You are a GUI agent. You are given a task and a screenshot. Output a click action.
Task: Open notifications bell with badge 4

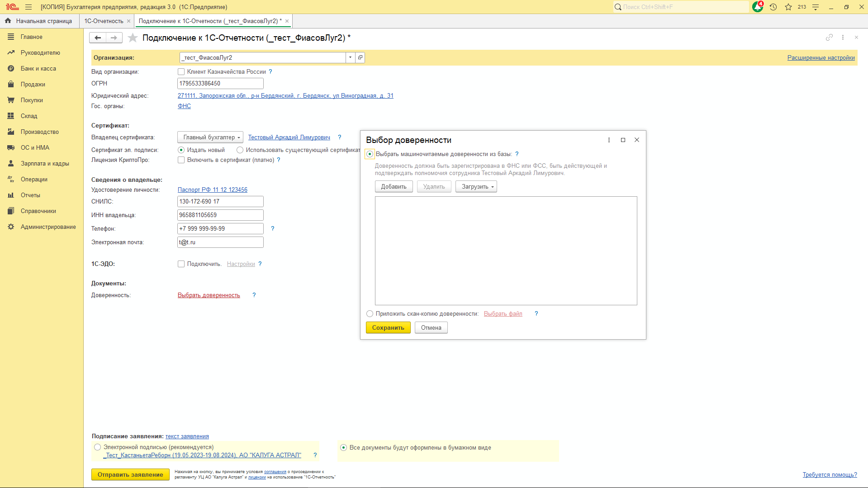pyautogui.click(x=758, y=7)
